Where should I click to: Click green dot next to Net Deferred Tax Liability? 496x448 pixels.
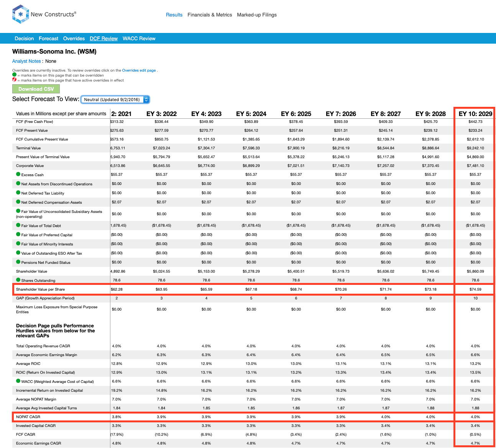18,193
